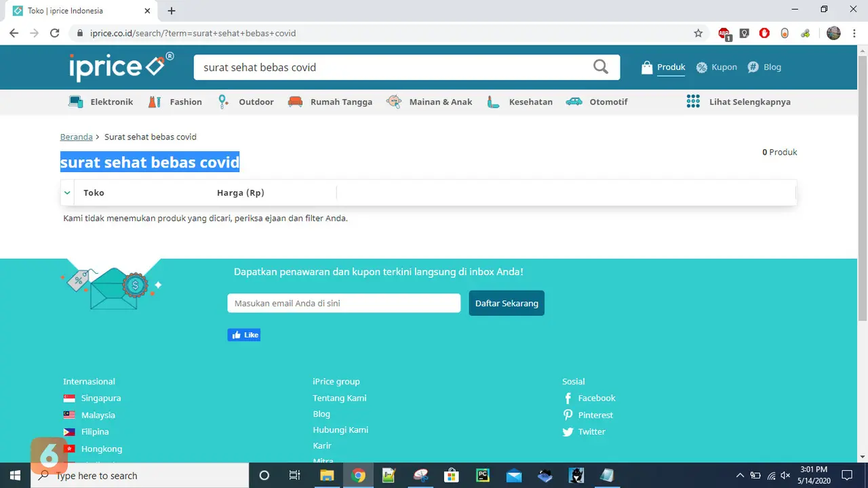Focus the iprice search input field

click(x=393, y=67)
